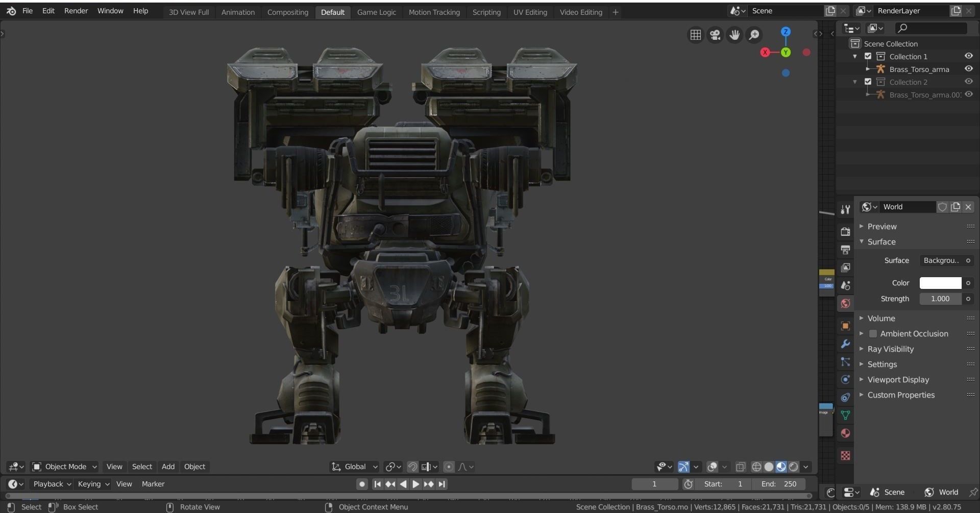This screenshot has width=980, height=513.
Task: Open the Object Mode dropdown
Action: pyautogui.click(x=64, y=467)
